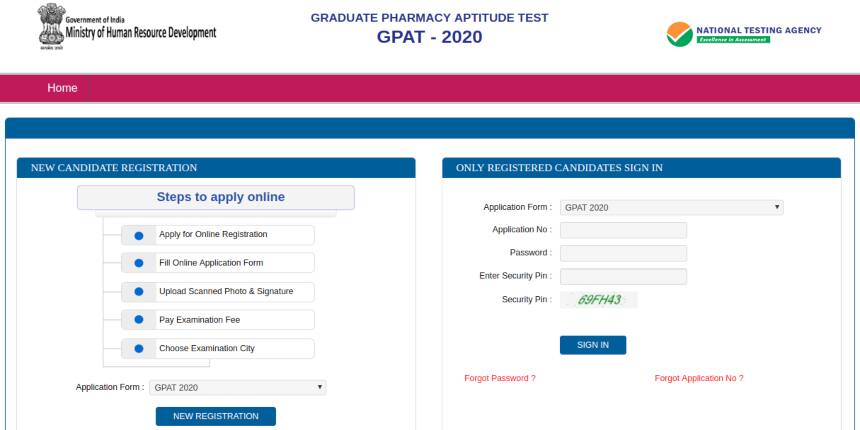Focus the Password input field
The height and width of the screenshot is (430, 860).
pos(623,253)
